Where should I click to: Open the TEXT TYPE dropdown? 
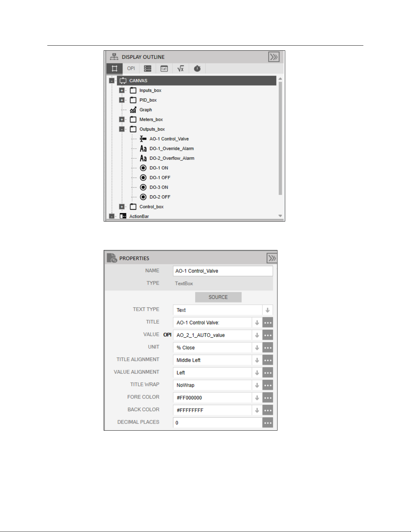point(267,310)
